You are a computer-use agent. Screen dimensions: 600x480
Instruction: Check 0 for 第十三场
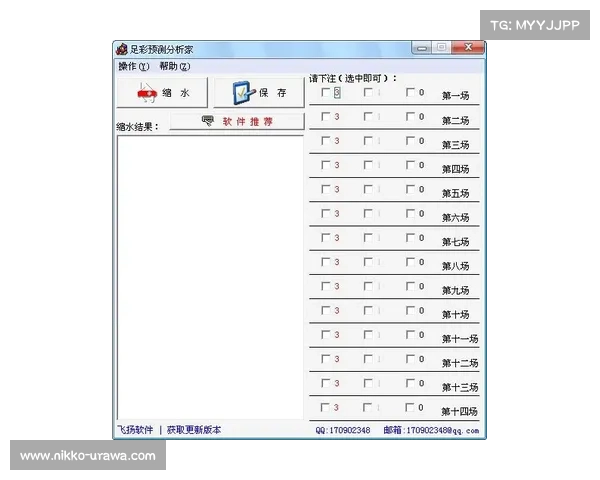tap(410, 383)
